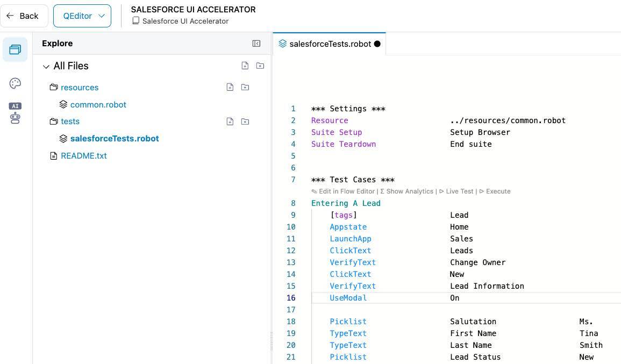Click the unsaved dot on salesforceTests.robot tab

(x=377, y=44)
